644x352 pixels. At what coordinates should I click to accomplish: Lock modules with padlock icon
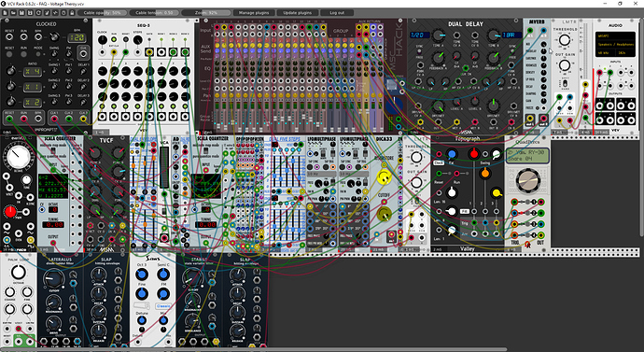click(x=72, y=13)
